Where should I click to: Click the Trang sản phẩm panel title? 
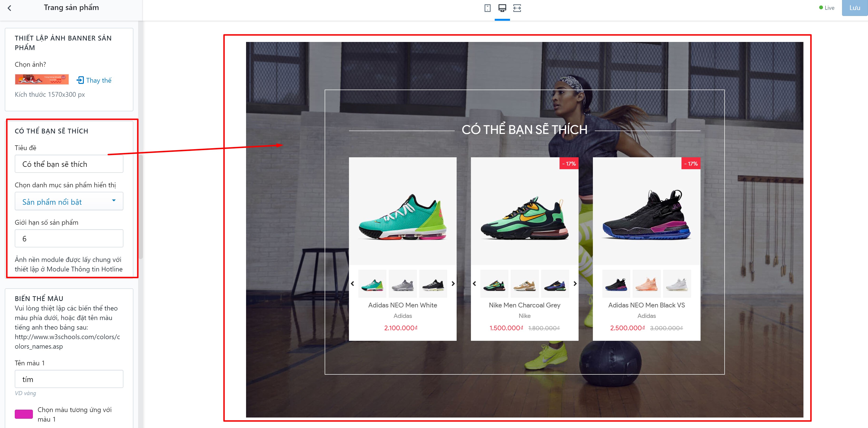coord(71,8)
